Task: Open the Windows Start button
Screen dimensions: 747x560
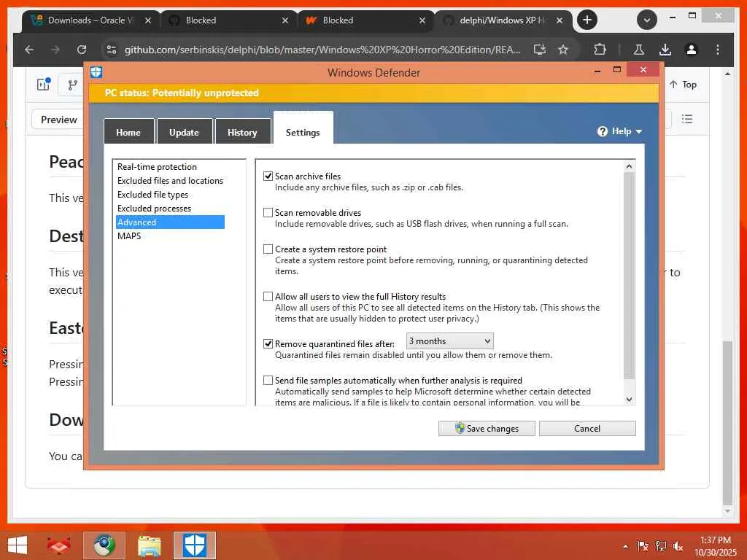Action: [x=18, y=545]
